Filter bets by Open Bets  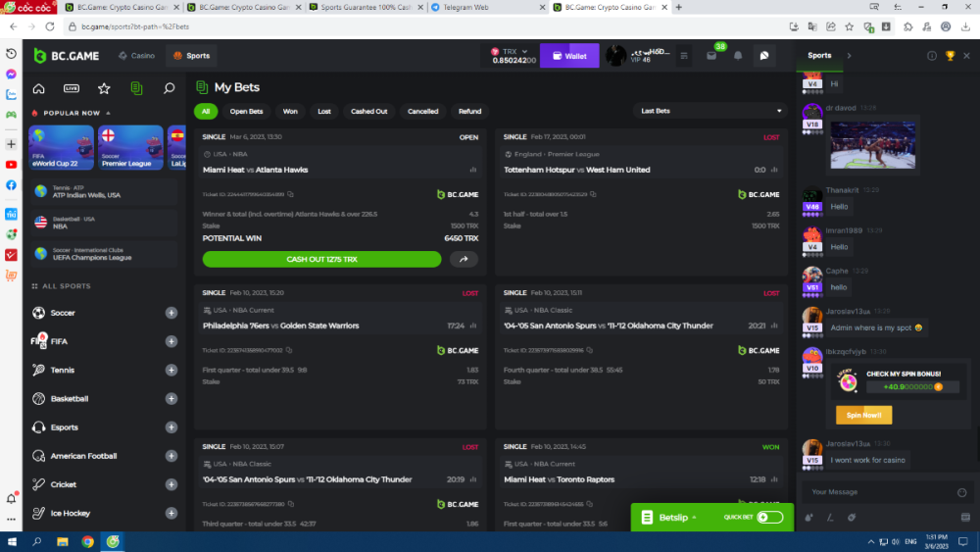click(x=246, y=111)
